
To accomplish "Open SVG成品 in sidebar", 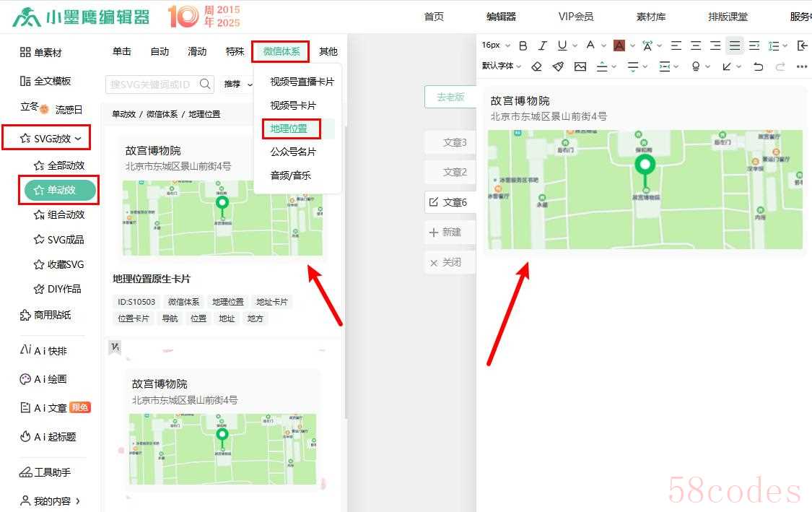I will (x=58, y=240).
